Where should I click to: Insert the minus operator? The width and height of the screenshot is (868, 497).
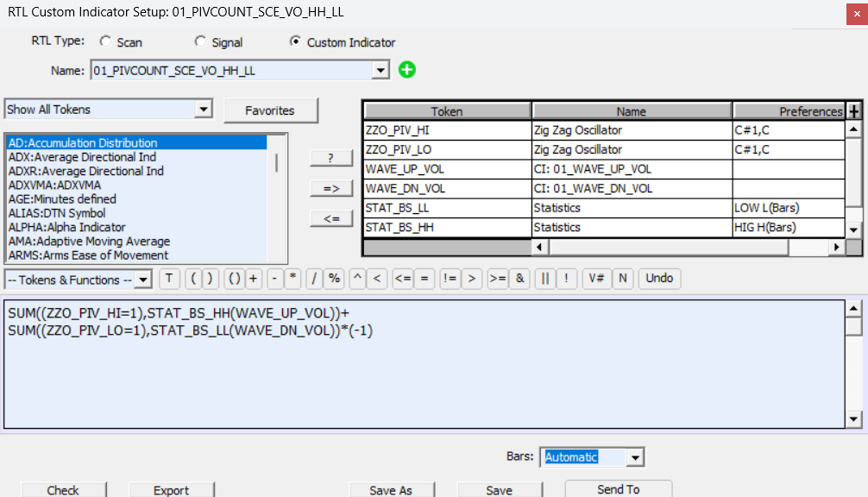[274, 279]
